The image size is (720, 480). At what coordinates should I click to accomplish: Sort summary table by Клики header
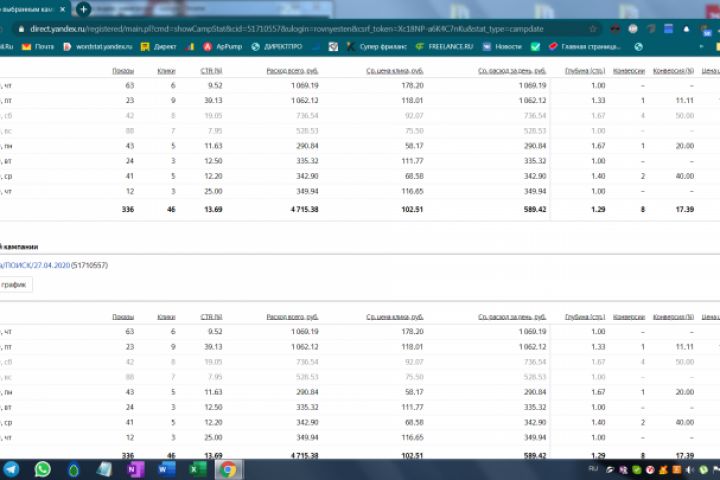click(x=166, y=71)
